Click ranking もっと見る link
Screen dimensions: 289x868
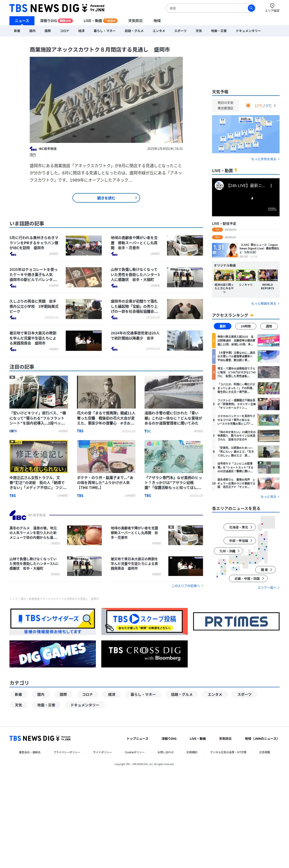tap(270, 496)
